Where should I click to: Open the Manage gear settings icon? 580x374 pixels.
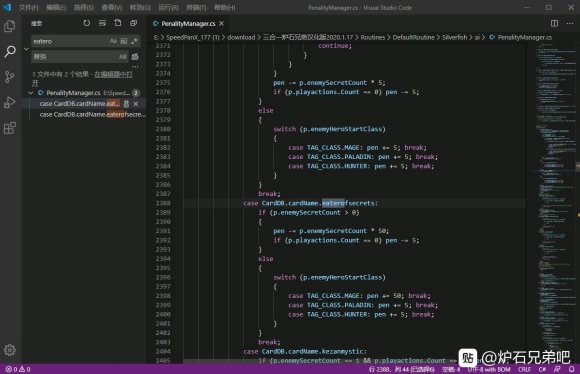coord(10,350)
